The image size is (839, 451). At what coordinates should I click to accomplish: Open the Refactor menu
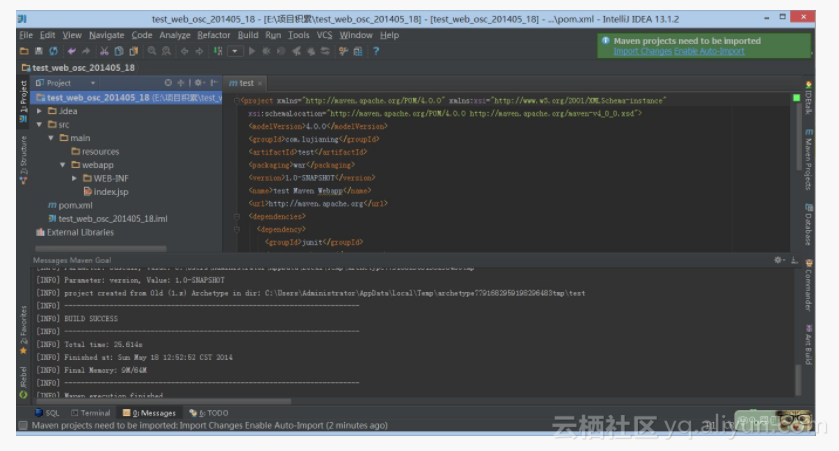click(x=213, y=35)
